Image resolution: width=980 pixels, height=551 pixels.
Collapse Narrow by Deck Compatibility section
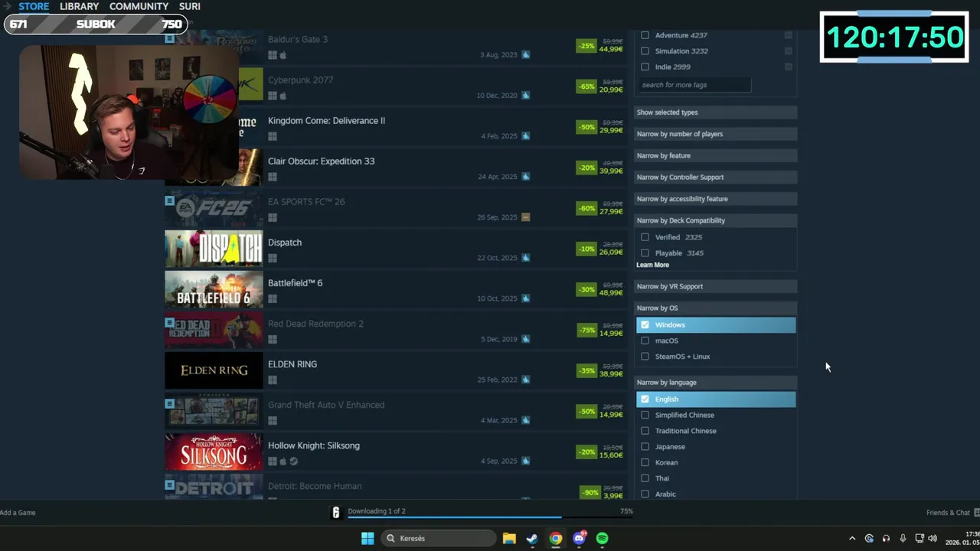coord(715,220)
